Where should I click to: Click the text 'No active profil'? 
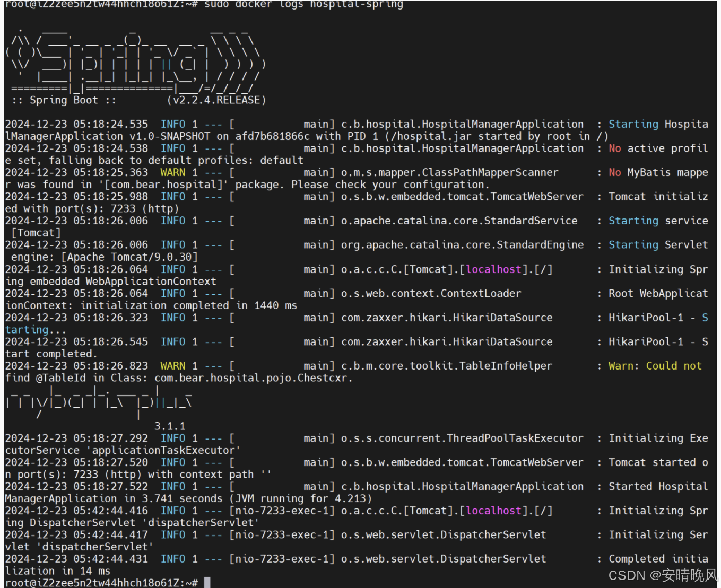point(658,148)
